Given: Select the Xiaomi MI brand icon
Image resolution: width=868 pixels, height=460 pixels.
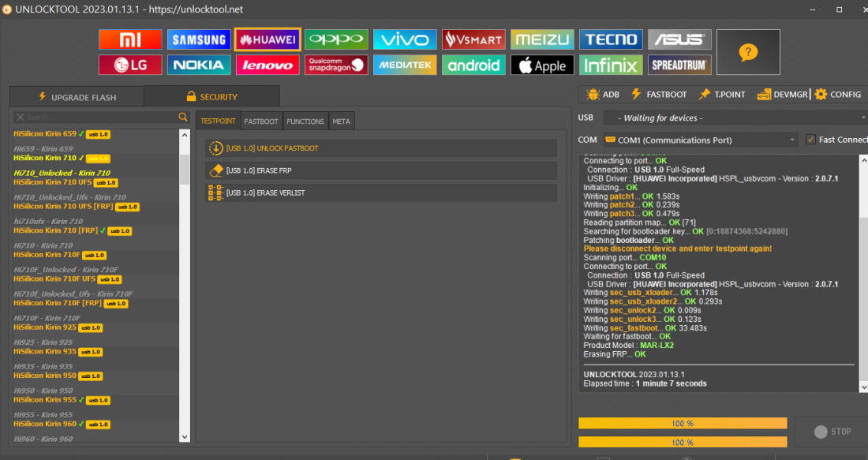Looking at the screenshot, I should click(130, 40).
